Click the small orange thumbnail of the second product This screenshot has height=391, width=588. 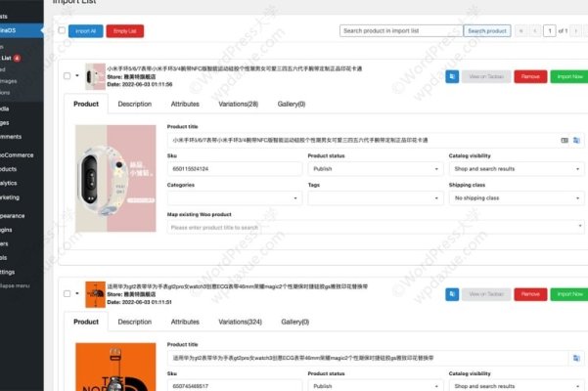95,294
